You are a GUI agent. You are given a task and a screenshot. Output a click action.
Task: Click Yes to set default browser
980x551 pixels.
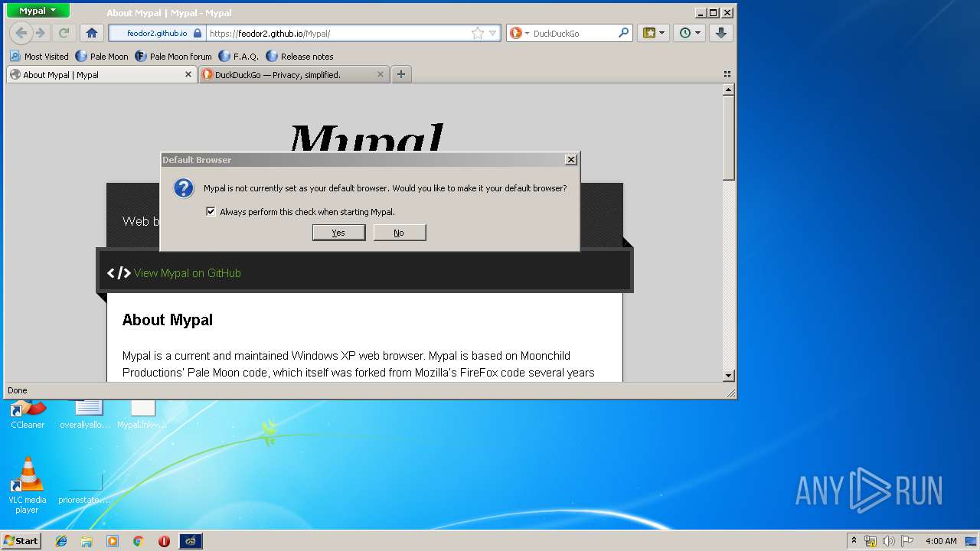338,233
